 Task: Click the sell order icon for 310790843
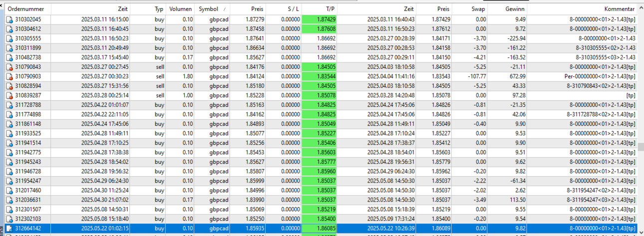(9, 67)
